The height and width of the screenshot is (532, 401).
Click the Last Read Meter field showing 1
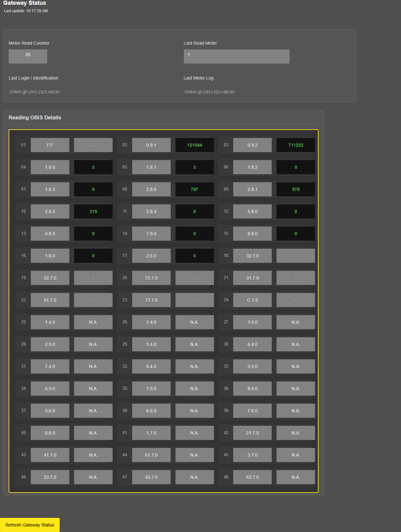(x=236, y=56)
